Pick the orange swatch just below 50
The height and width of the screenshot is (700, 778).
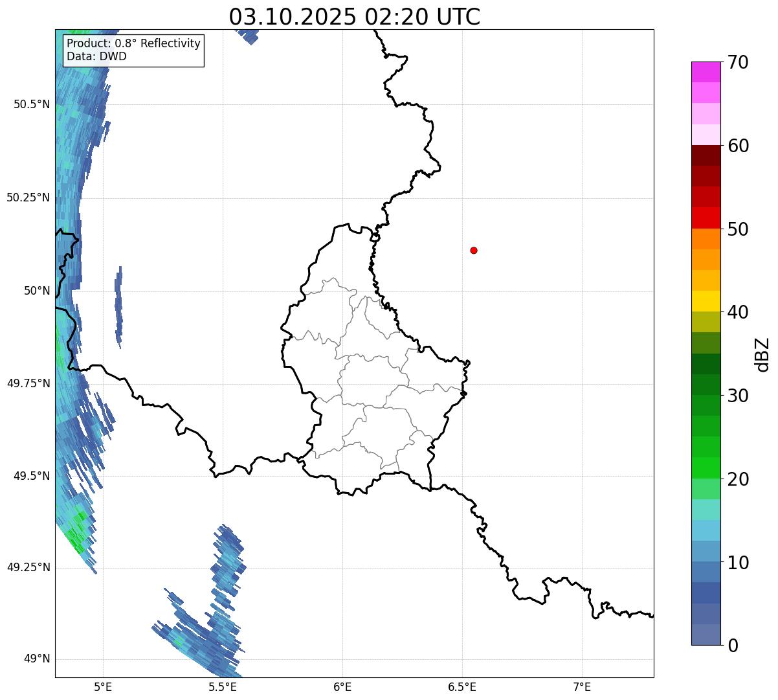coord(706,239)
